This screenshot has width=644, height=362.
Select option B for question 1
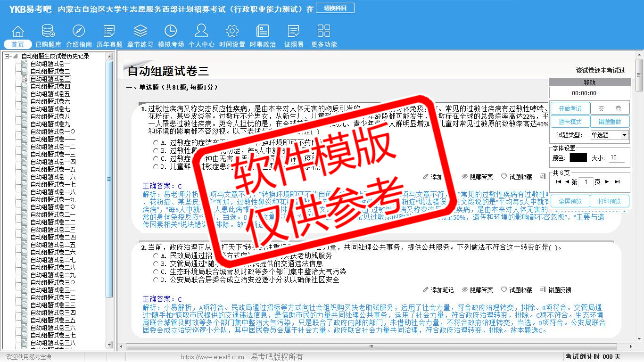(x=156, y=150)
